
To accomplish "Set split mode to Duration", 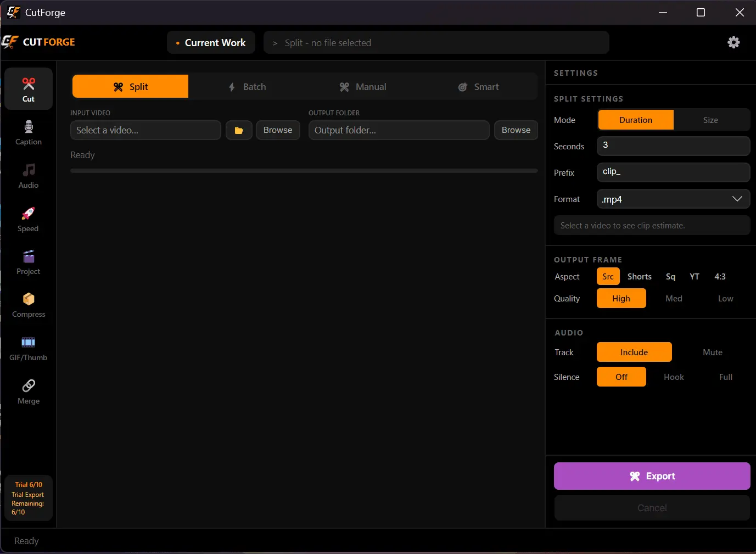I will 636,120.
